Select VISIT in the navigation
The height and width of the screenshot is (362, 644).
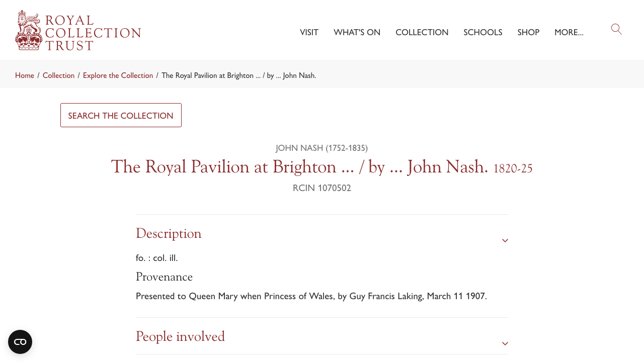(309, 31)
